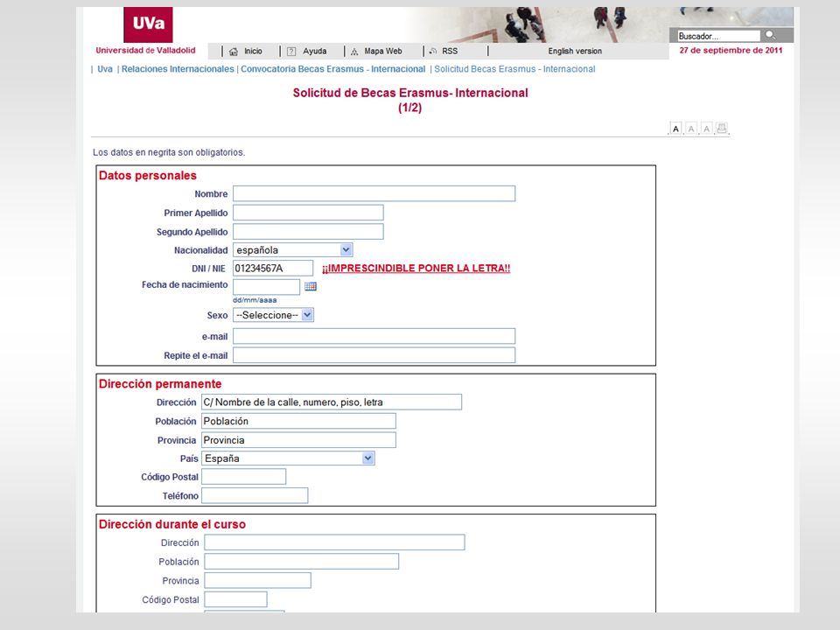The image size is (840, 630).
Task: Select the largest font size A icon
Action: click(707, 129)
